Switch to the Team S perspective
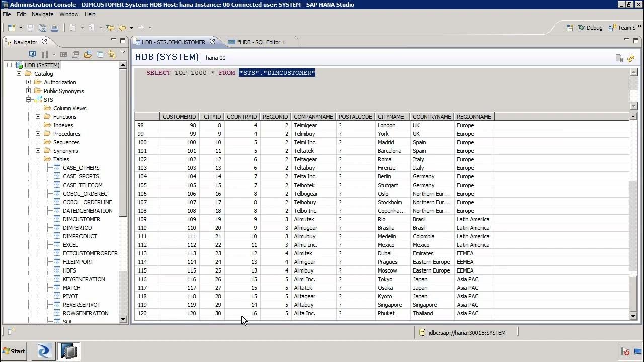Viewport: 644px width, 362px height. coord(622,28)
